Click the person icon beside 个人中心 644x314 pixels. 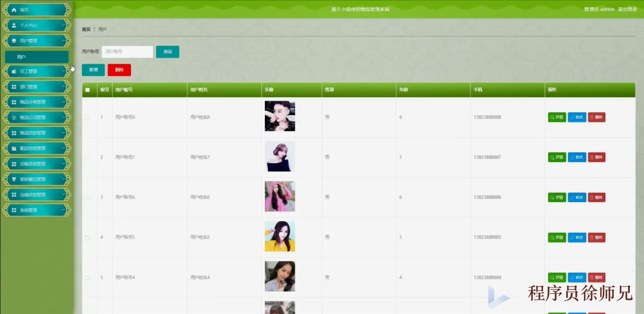coord(14,25)
